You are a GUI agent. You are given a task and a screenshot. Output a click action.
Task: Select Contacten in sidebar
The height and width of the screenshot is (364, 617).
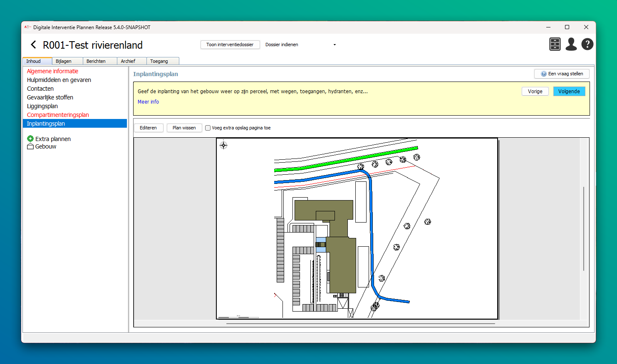75,89
